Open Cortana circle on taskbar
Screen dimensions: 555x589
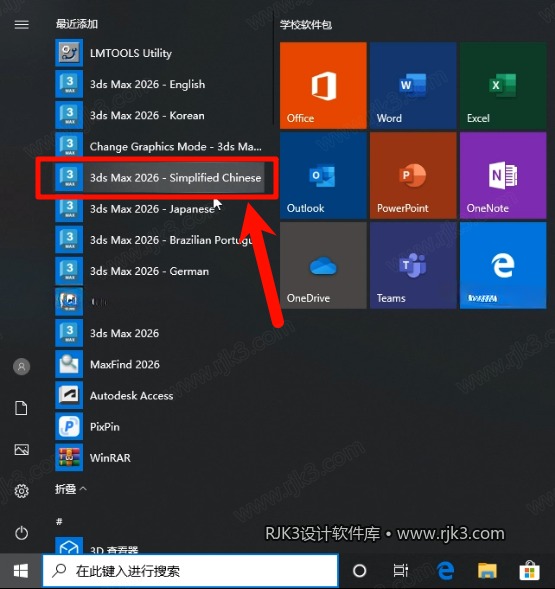click(360, 571)
